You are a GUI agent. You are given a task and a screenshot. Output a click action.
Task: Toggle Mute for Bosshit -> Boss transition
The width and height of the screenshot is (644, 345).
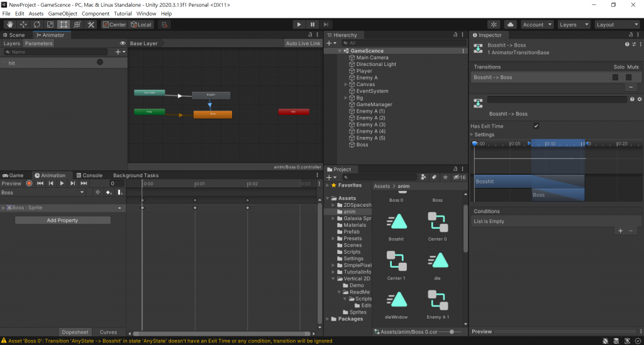[628, 77]
